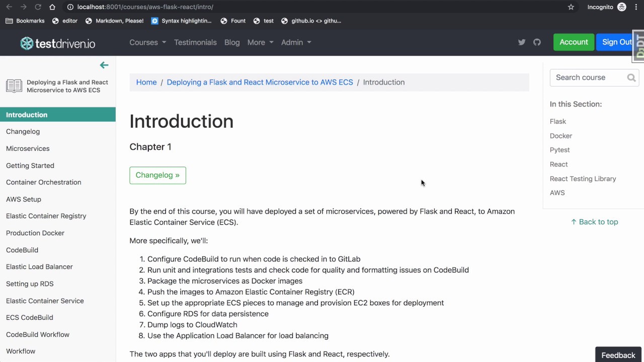Screen dimensions: 644x362
Task: Expand the Courses dropdown
Action: coord(147,42)
